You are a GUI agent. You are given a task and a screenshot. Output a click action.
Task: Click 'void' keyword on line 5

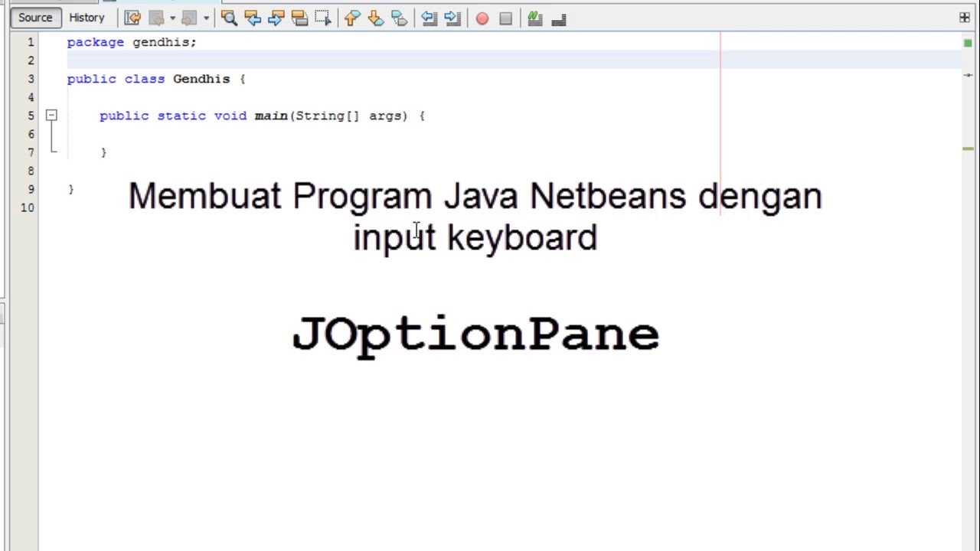pyautogui.click(x=230, y=116)
